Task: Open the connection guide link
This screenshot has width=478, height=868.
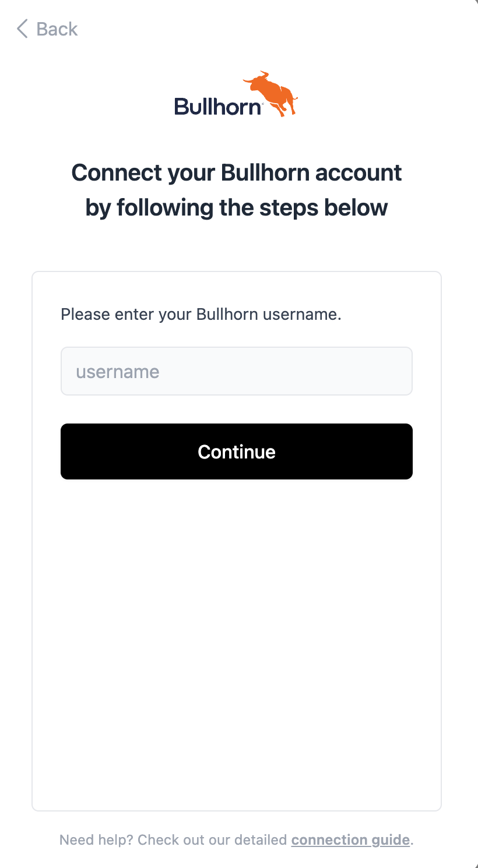Action: 350,839
